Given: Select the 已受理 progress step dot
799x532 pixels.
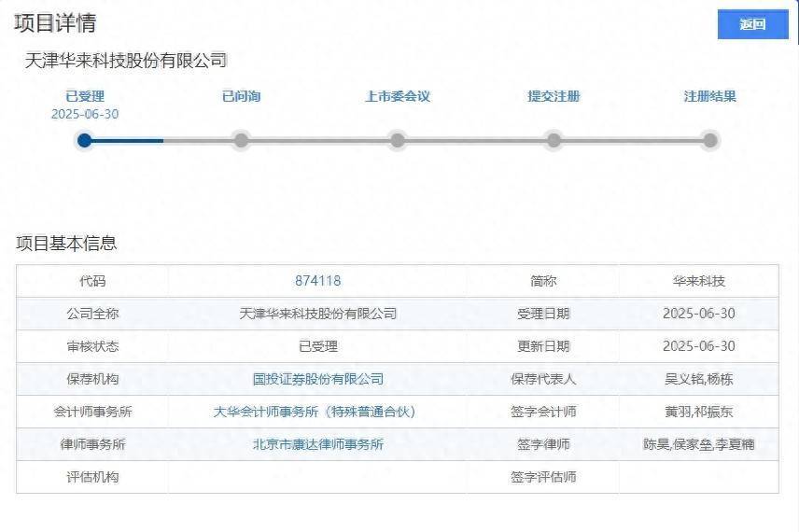Looking at the screenshot, I should coord(85,140).
